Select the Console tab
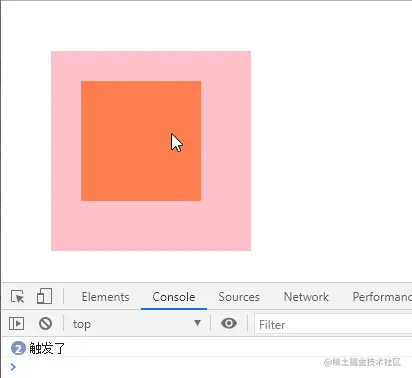Image resolution: width=412 pixels, height=378 pixels. pyautogui.click(x=174, y=297)
